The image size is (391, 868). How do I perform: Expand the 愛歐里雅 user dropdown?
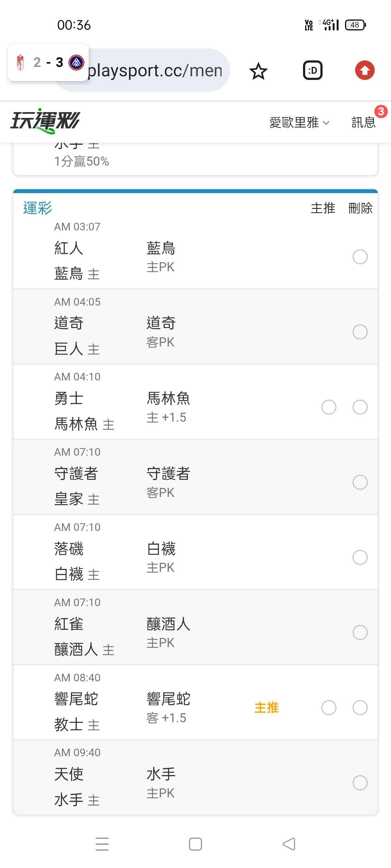tap(299, 123)
